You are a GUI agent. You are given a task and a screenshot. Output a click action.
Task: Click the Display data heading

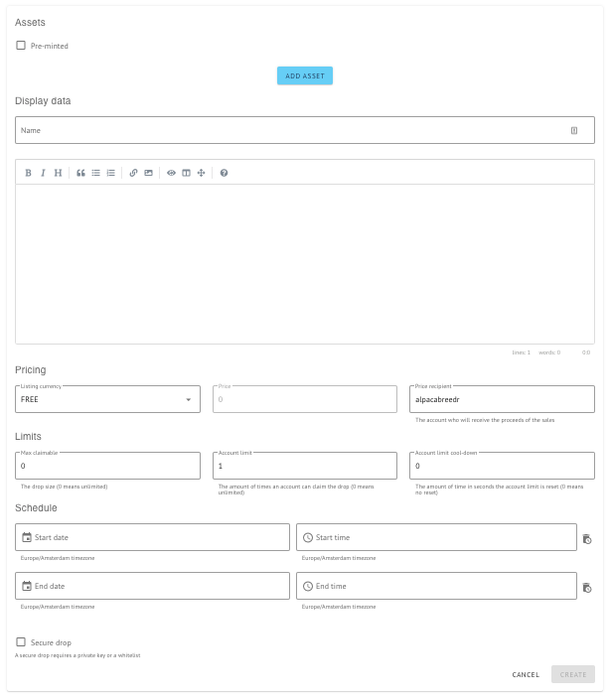pos(43,101)
